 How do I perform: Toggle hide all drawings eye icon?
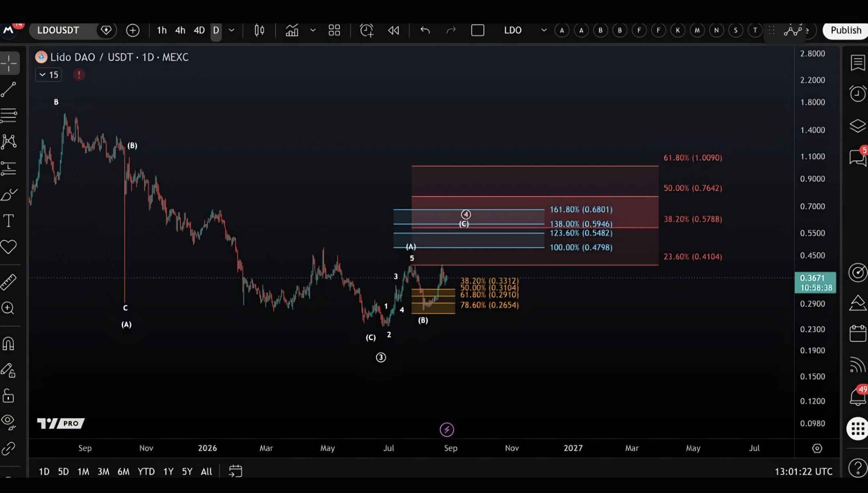pos(9,422)
